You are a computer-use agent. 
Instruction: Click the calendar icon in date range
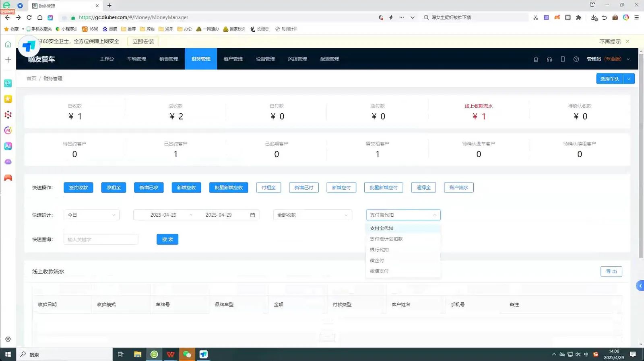tap(252, 215)
